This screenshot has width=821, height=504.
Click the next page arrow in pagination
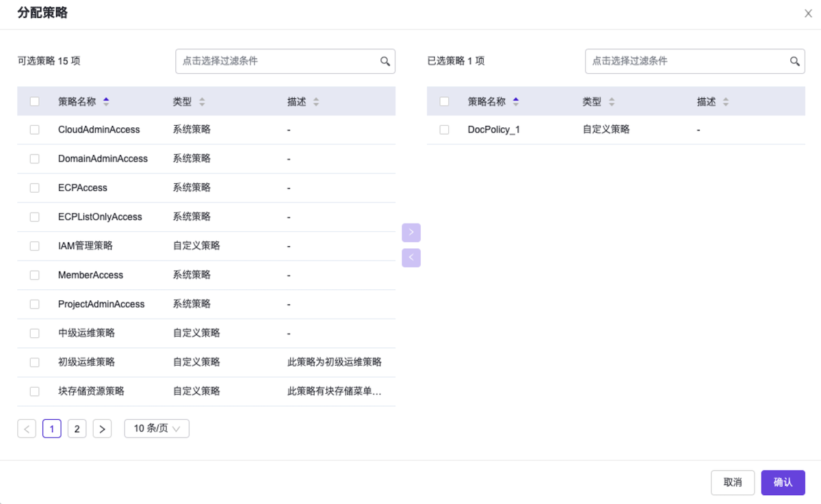tap(102, 428)
